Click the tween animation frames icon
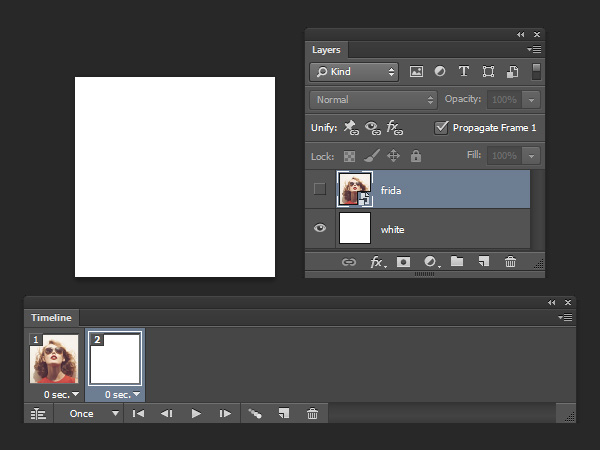The height and width of the screenshot is (450, 600). coord(255,413)
